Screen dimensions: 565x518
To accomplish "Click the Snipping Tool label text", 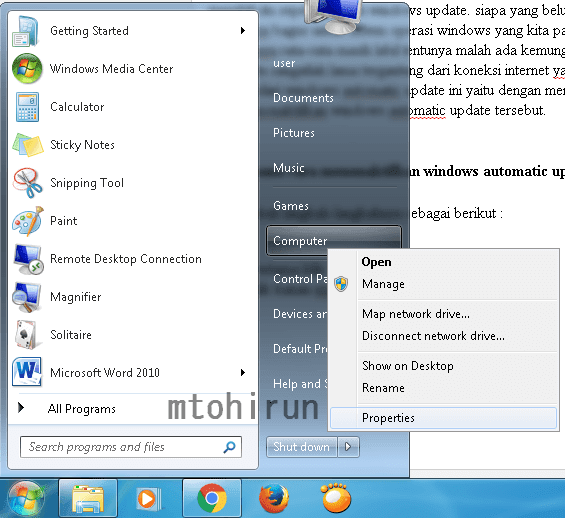I will point(87,183).
